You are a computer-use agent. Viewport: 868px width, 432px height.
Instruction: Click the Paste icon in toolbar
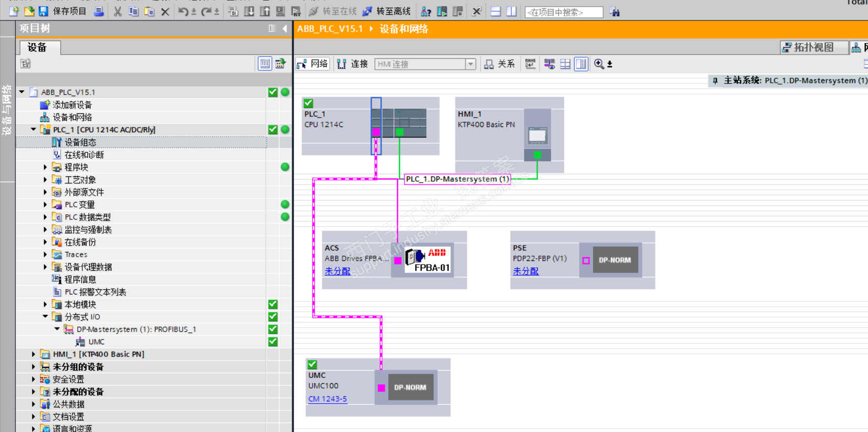click(150, 11)
